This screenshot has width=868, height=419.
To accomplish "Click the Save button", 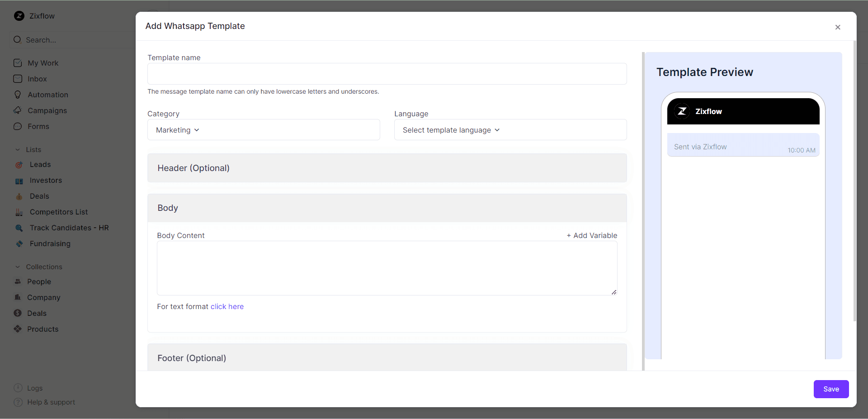I will pos(830,389).
